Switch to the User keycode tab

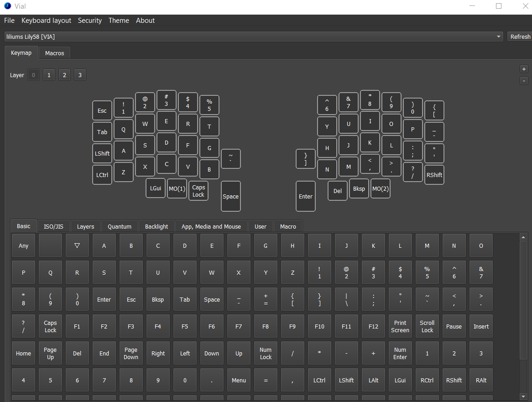tap(260, 226)
